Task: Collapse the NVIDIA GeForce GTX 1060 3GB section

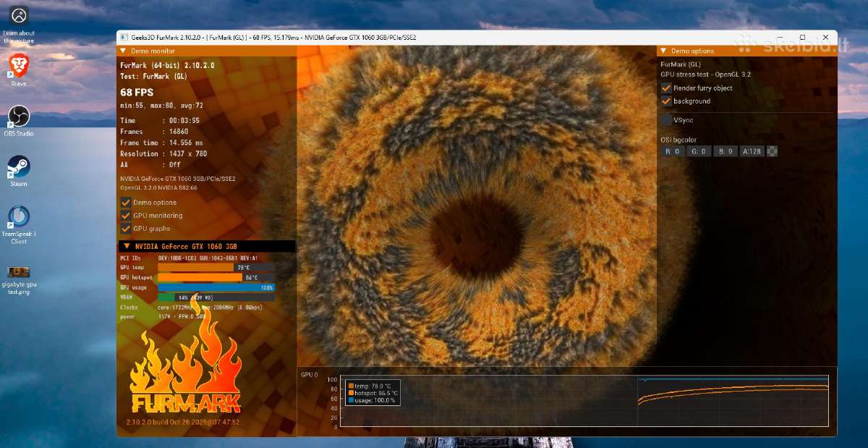Action: (127, 246)
